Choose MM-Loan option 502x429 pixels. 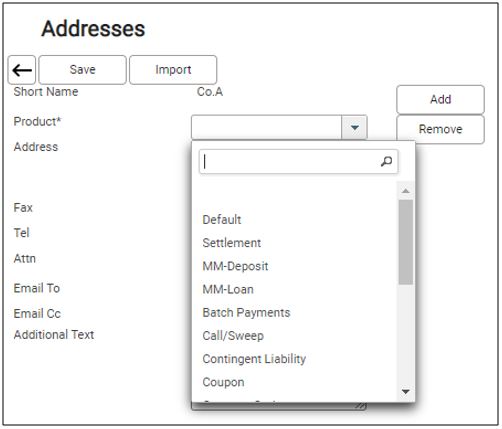click(228, 289)
